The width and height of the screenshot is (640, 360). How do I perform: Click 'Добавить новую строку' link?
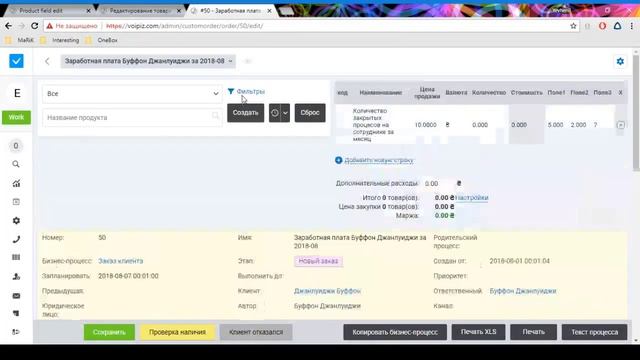tap(379, 160)
